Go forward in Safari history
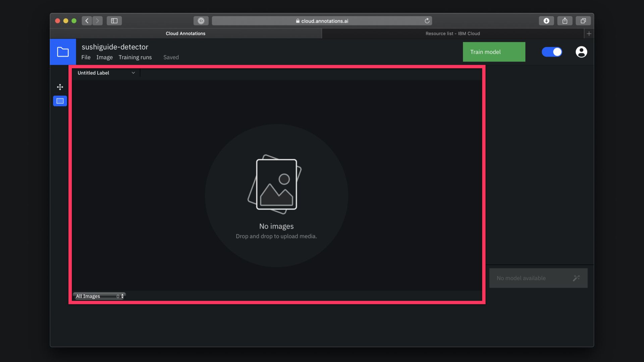644x362 pixels. (98, 21)
